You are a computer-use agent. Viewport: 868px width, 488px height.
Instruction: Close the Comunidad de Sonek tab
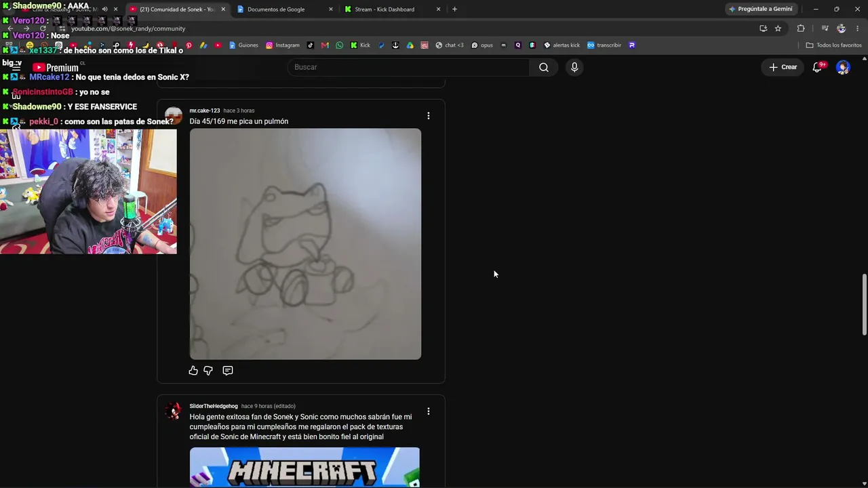click(223, 9)
